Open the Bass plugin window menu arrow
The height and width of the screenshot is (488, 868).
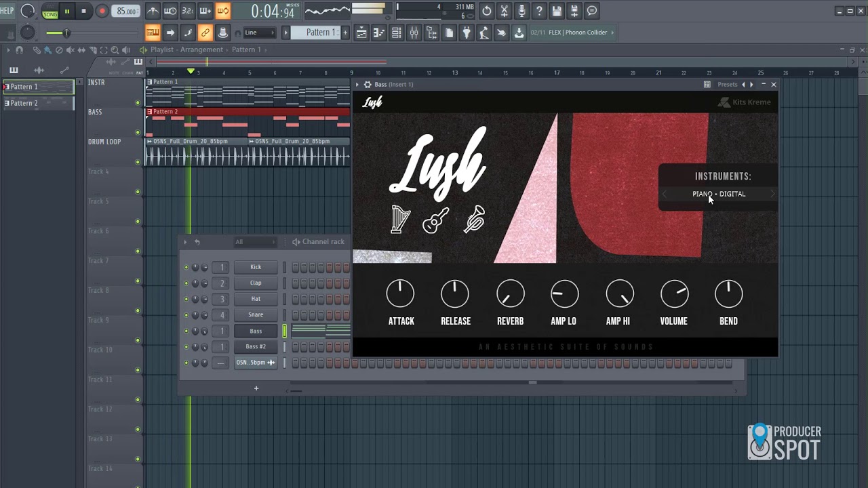click(x=358, y=85)
